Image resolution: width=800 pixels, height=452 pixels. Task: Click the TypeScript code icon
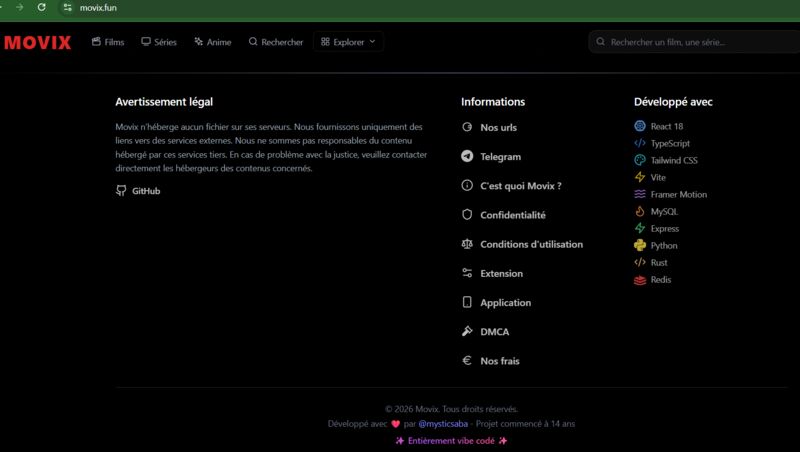coord(640,143)
